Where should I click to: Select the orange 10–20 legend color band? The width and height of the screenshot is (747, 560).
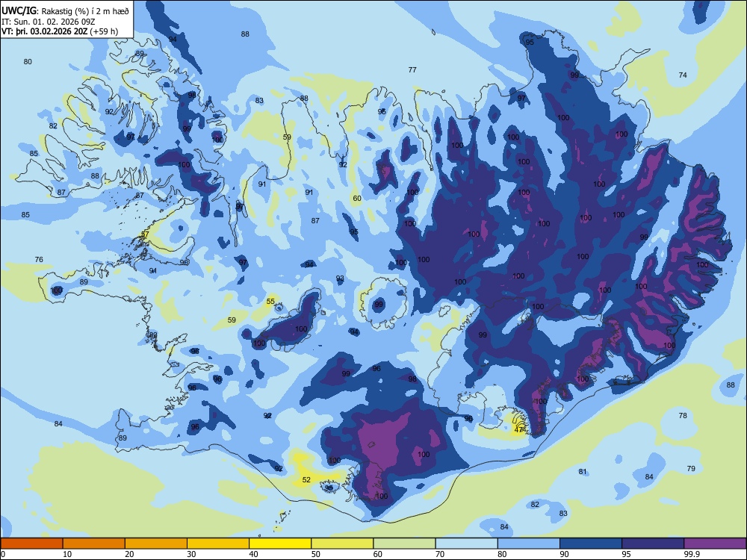[94, 544]
